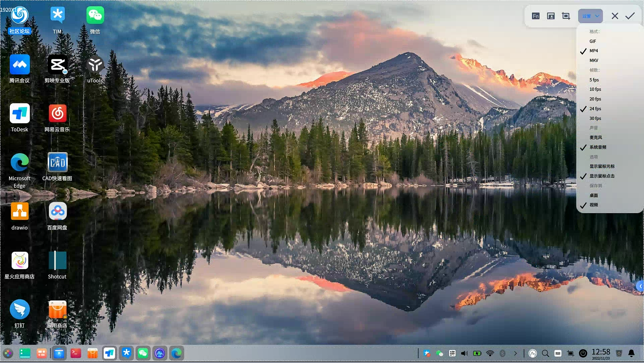Cancel recording with the X icon

(615, 16)
